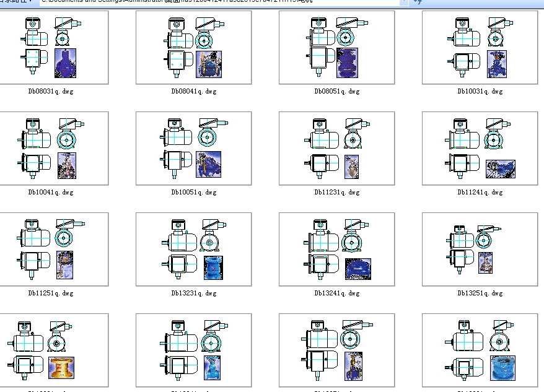Select the Db08051q.dwg drawing thumbnail

click(337, 47)
